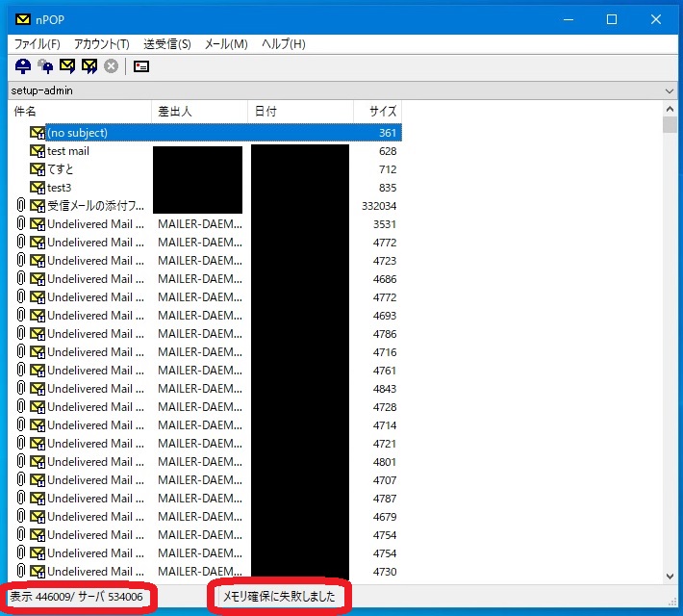Image resolution: width=683 pixels, height=616 pixels.
Task: Click the check all accounts toolbar icon
Action: click(45, 66)
